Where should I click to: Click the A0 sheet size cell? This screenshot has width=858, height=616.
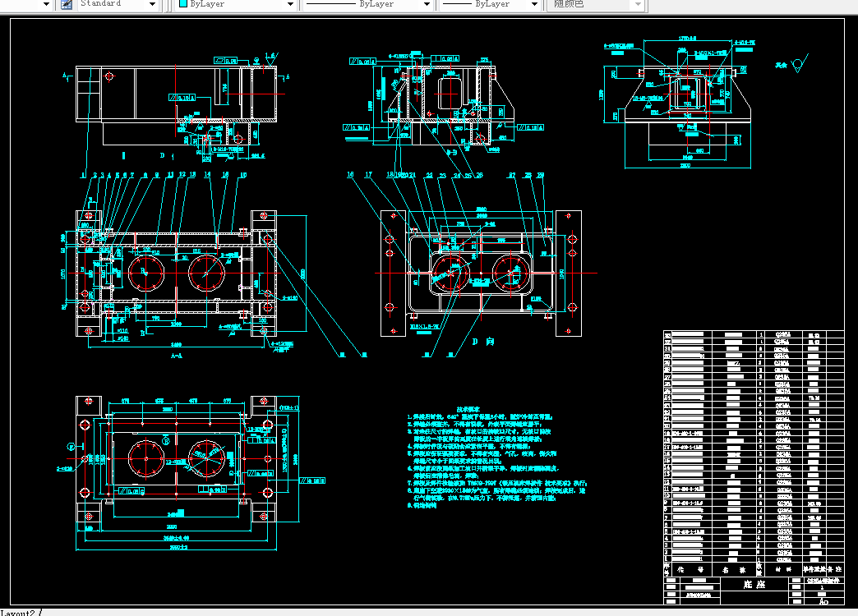pos(823,601)
